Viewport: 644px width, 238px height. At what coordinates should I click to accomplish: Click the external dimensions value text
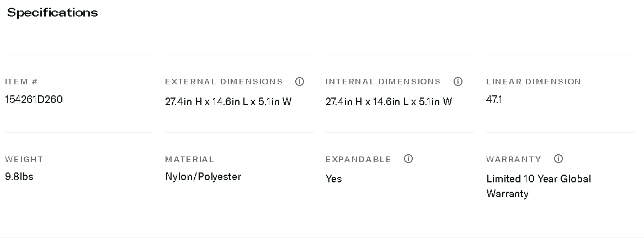[x=228, y=101]
